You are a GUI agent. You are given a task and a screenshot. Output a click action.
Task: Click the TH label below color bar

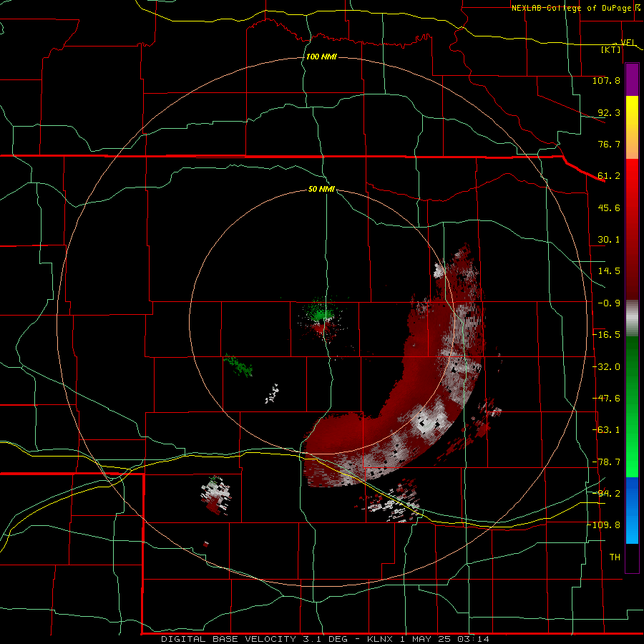click(x=615, y=557)
